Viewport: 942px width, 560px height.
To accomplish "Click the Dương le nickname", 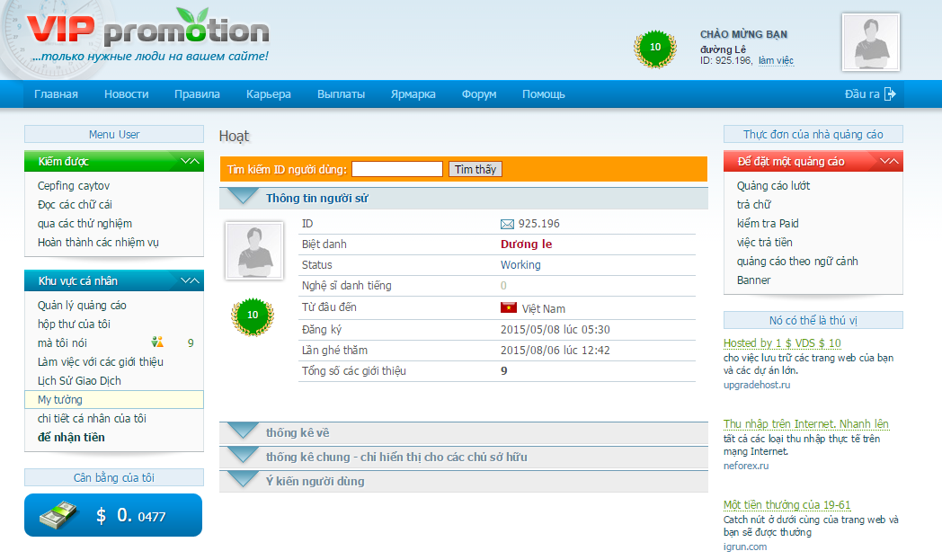I will [x=526, y=244].
